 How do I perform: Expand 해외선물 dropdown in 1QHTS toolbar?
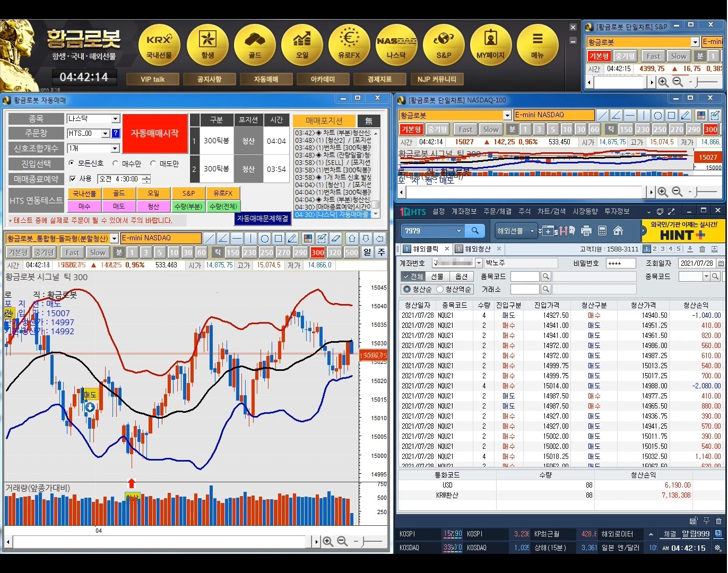(x=532, y=231)
